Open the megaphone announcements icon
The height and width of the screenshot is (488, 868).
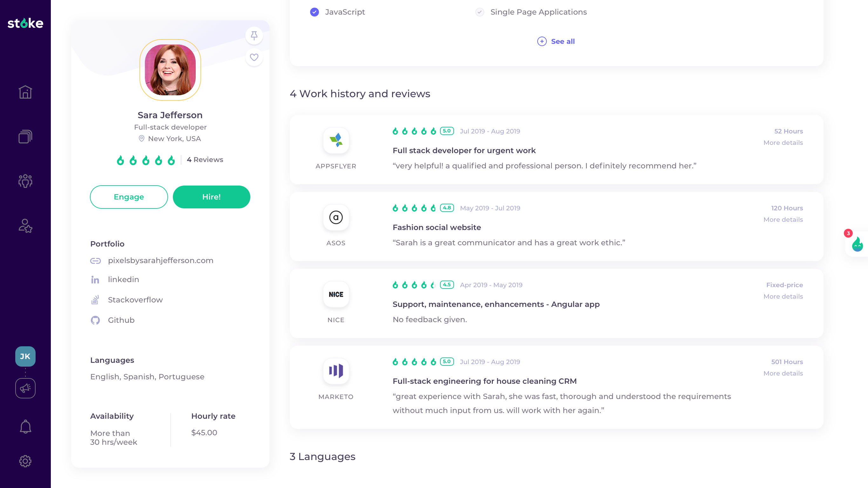pos(25,388)
